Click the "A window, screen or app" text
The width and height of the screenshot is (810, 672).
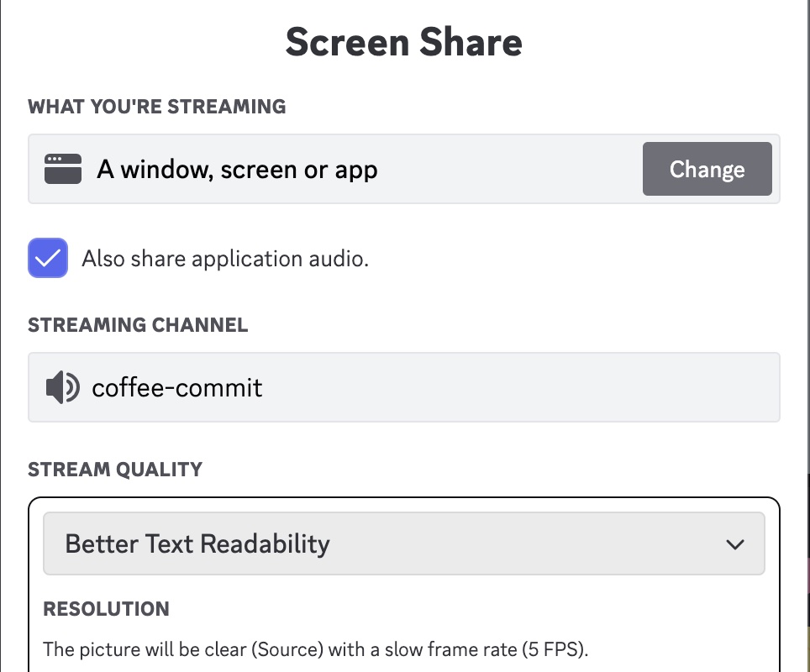pyautogui.click(x=237, y=170)
